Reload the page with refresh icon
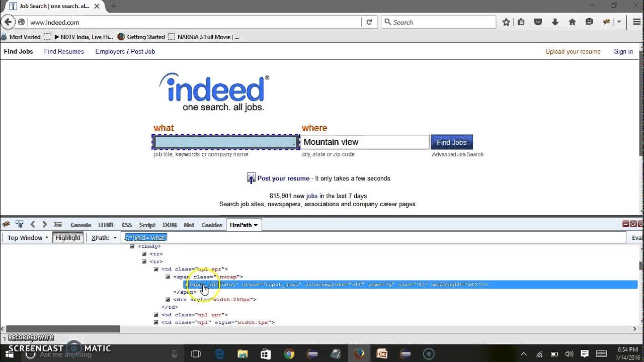644x362 pixels. [x=369, y=22]
